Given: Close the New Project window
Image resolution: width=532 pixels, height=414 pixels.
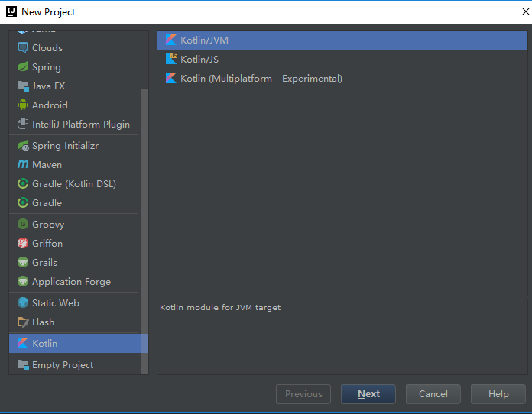Looking at the screenshot, I should 525,11.
